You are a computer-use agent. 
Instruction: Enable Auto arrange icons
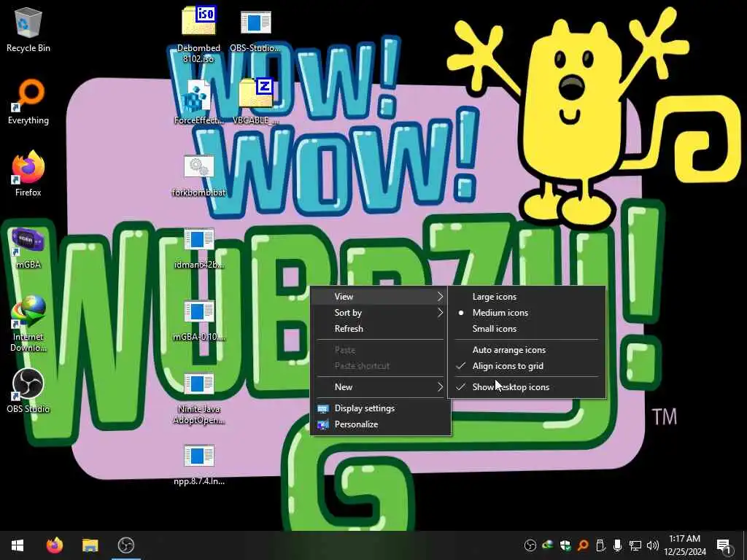coord(527,350)
